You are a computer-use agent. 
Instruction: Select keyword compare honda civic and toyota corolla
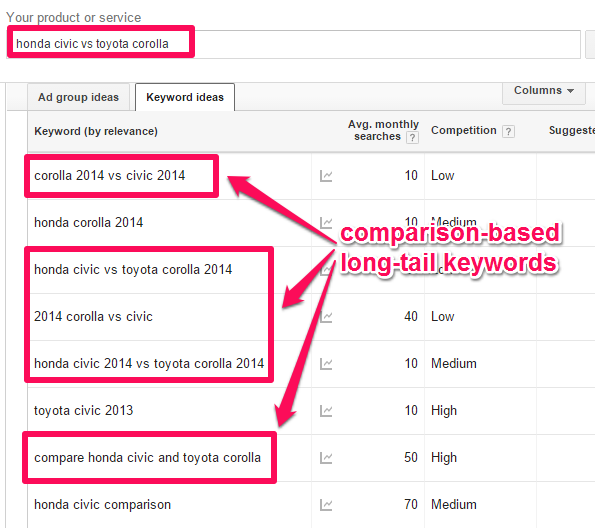click(x=147, y=458)
